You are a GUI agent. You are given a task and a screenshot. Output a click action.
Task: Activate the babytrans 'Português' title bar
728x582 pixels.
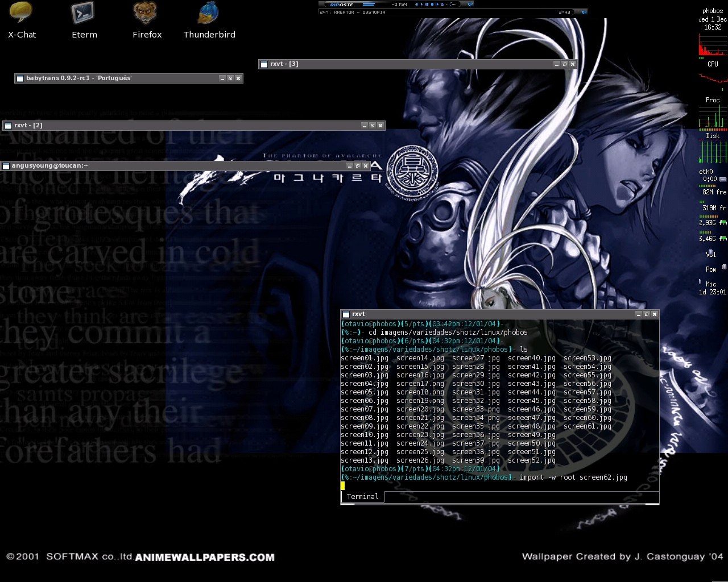point(129,78)
